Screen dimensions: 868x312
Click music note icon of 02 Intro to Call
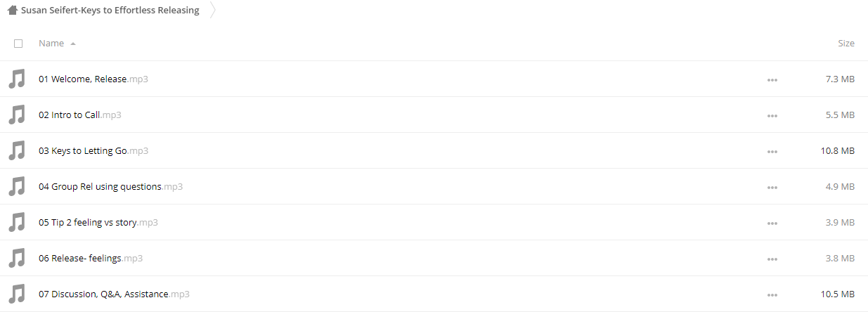(x=17, y=115)
